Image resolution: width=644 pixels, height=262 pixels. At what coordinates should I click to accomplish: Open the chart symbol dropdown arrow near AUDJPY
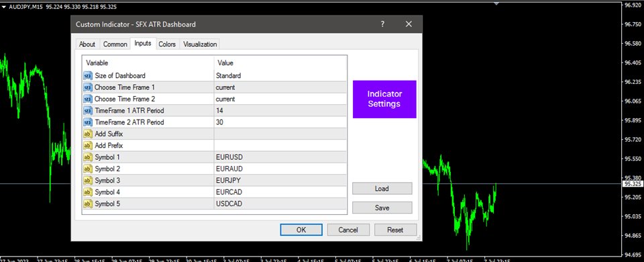(x=4, y=7)
